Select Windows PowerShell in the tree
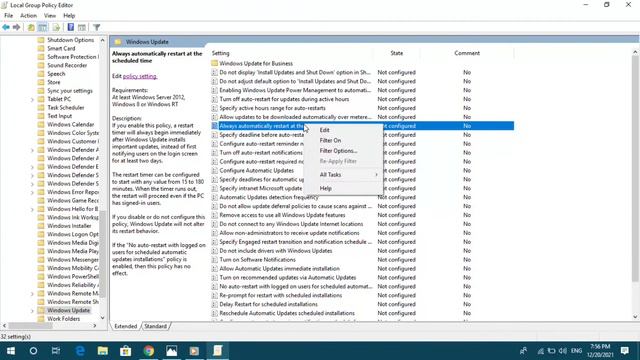Viewport: 640px width, 360px height. [x=73, y=277]
